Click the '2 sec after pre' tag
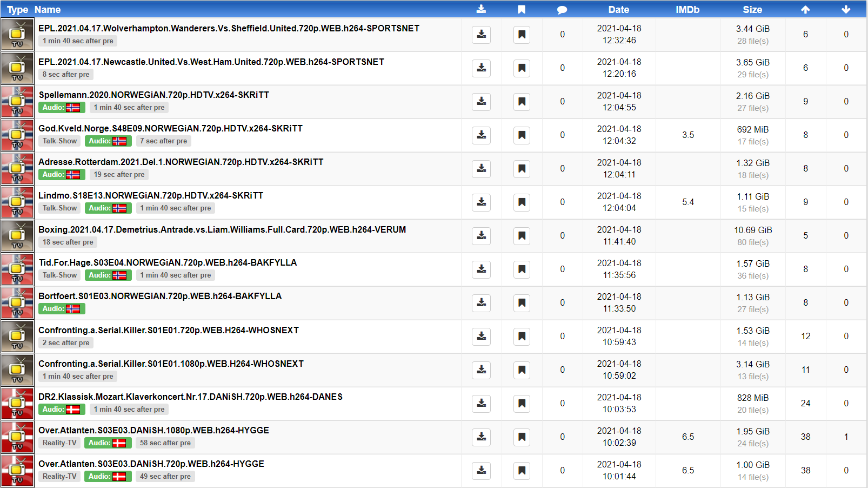Viewport: 868px width, 488px height. (66, 343)
